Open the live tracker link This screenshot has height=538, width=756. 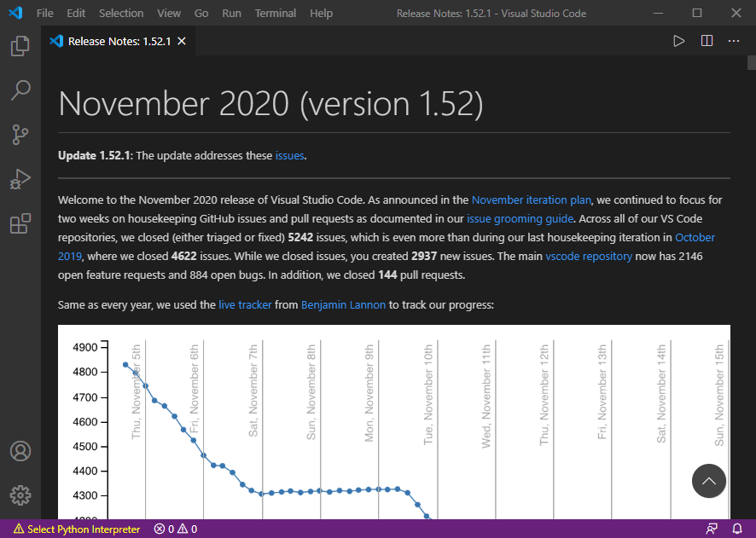[245, 305]
